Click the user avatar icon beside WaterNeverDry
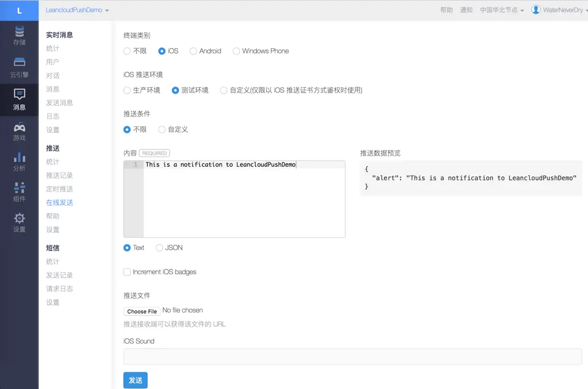The image size is (588, 389). [536, 10]
